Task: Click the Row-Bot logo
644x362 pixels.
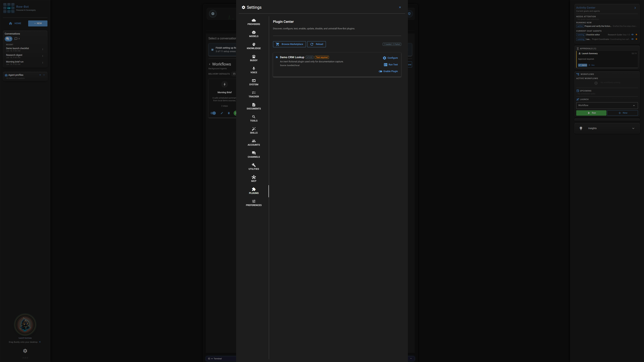Action: (9, 8)
